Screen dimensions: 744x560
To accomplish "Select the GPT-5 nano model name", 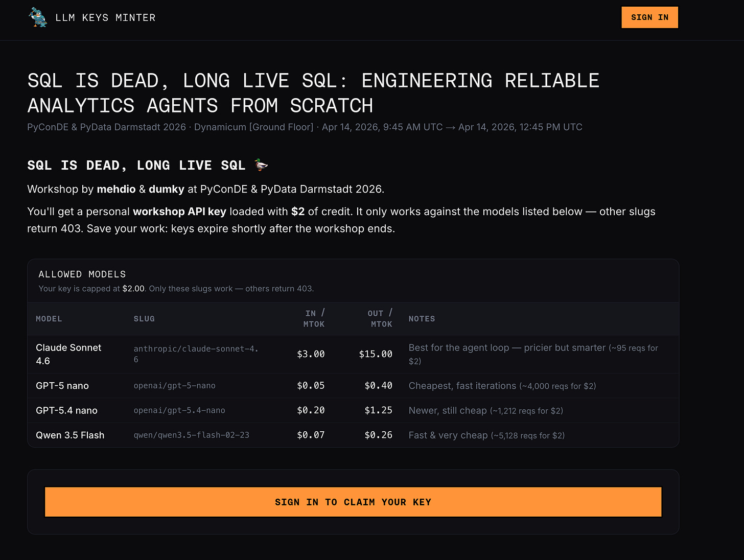I will 62,386.
